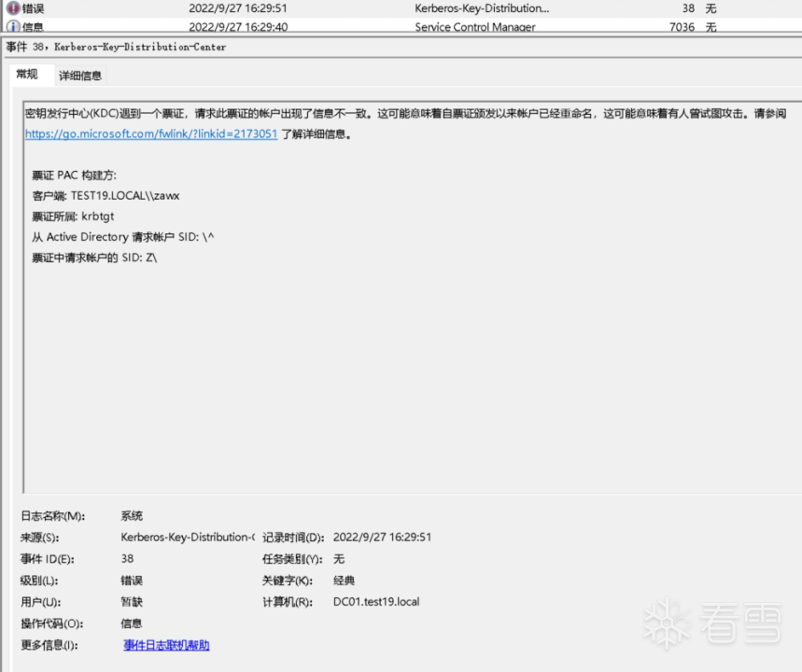The width and height of the screenshot is (802, 672).
Task: Click the 票证 PAC 构建方 line
Action: 74,175
